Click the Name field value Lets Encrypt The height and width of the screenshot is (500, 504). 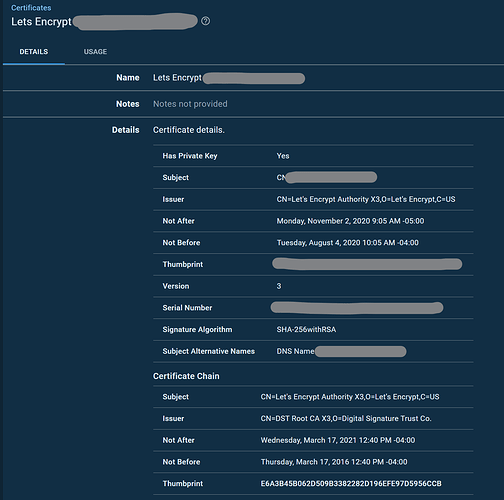click(177, 78)
